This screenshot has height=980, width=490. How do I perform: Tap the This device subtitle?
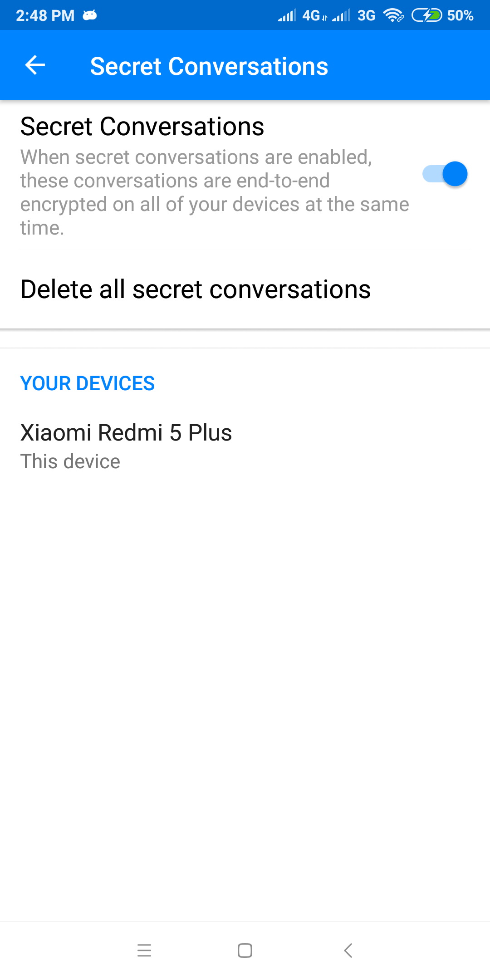(x=70, y=461)
